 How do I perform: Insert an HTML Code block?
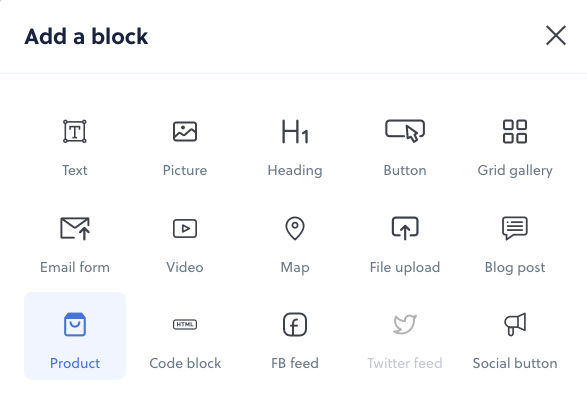pyautogui.click(x=185, y=325)
